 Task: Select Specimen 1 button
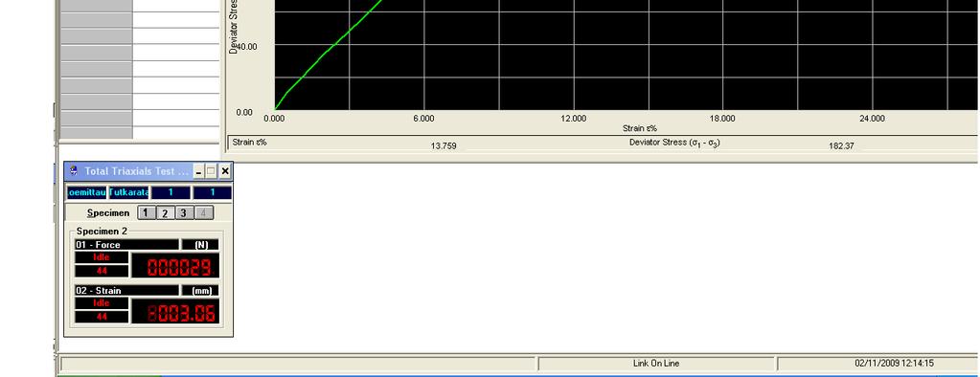click(x=146, y=212)
